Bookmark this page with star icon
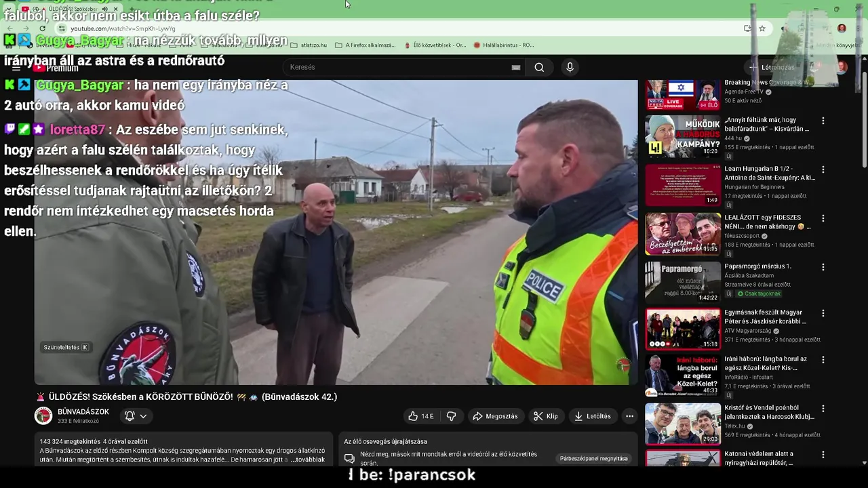 [x=762, y=28]
